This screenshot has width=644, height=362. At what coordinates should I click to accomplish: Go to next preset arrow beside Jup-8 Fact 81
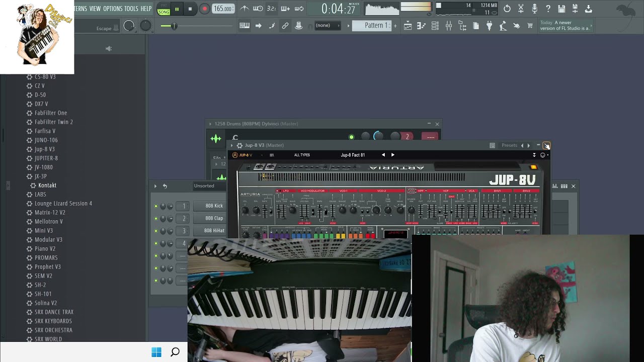[393, 155]
